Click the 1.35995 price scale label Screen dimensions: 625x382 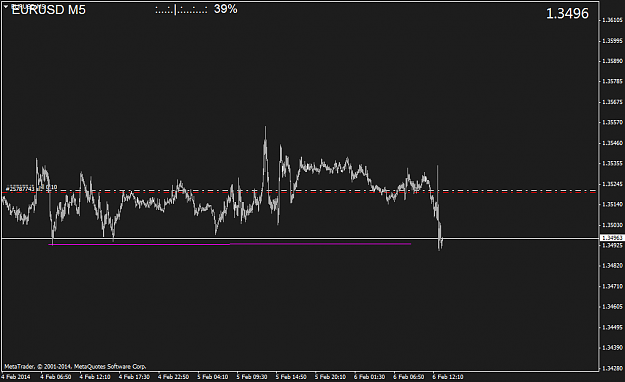click(612, 41)
